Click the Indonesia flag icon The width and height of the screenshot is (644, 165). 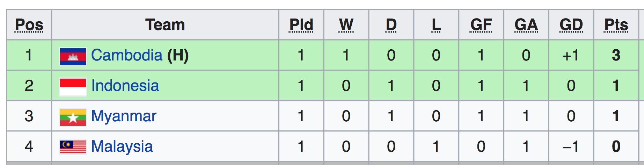73,87
